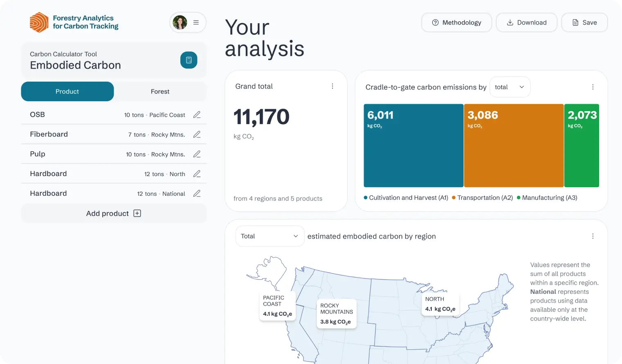622x364 pixels.
Task: Select the orange Transportation 3,086 block
Action: [x=514, y=145]
